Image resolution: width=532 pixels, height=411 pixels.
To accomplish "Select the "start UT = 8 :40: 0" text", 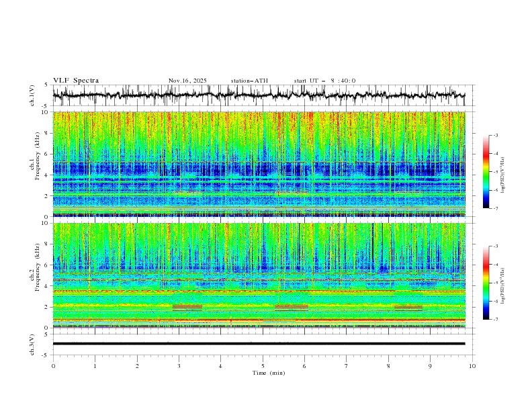I will tap(324, 81).
